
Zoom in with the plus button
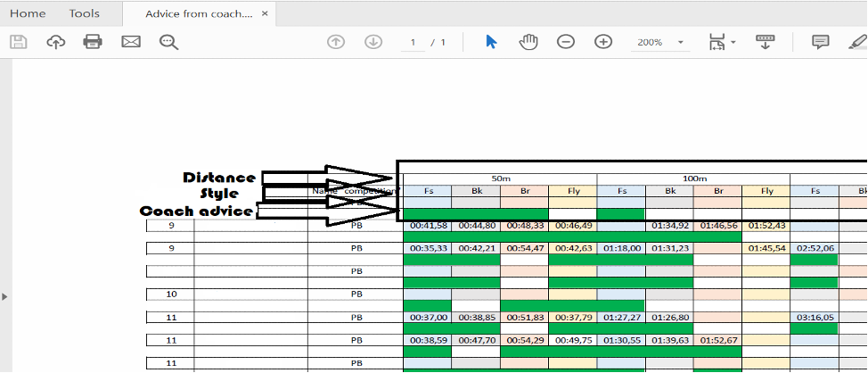coord(603,42)
